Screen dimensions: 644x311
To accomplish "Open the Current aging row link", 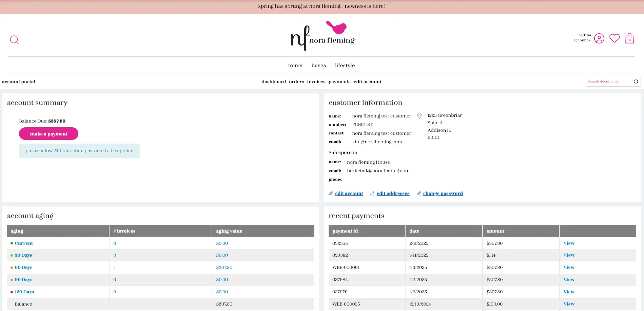I will tap(24, 243).
